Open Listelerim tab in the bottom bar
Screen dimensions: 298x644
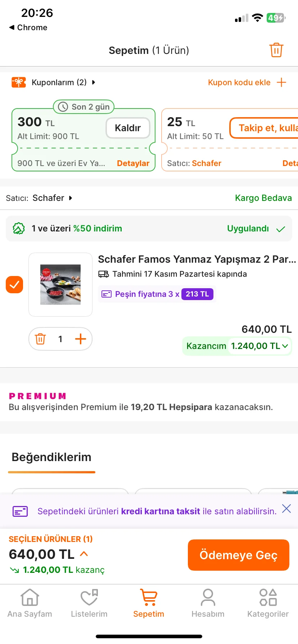tap(89, 603)
